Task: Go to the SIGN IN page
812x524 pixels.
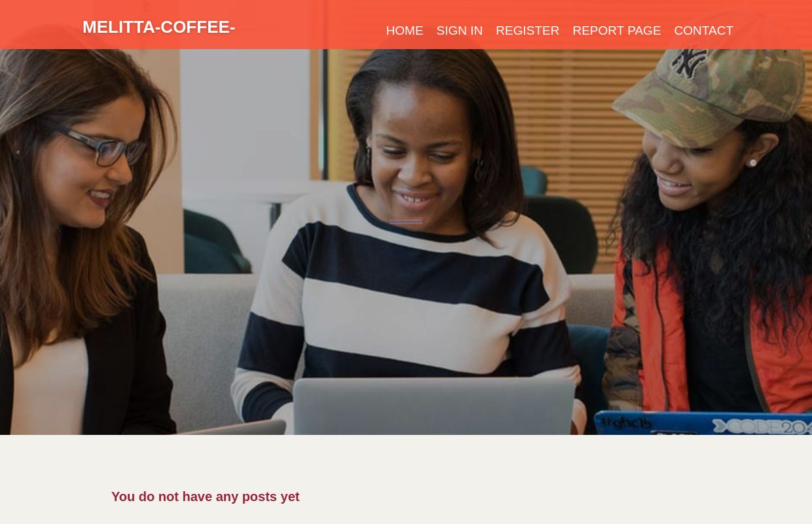Action: click(x=459, y=30)
